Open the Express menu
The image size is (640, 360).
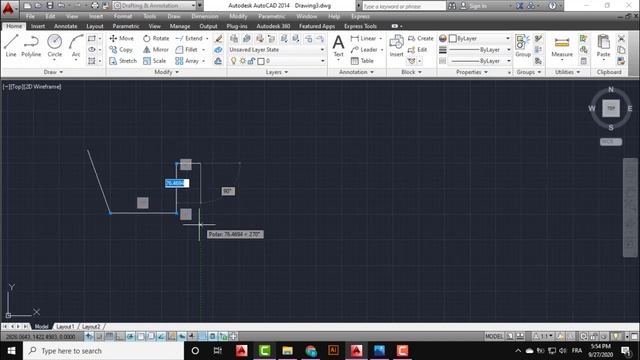[360, 16]
